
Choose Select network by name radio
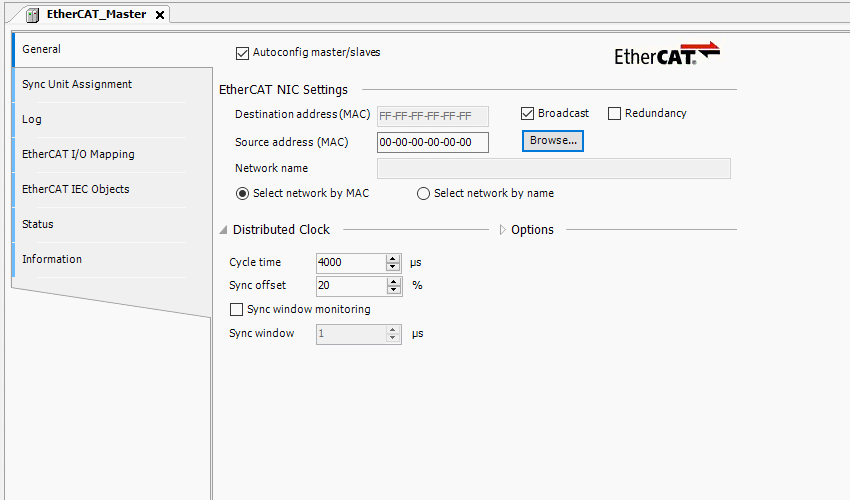[x=423, y=194]
